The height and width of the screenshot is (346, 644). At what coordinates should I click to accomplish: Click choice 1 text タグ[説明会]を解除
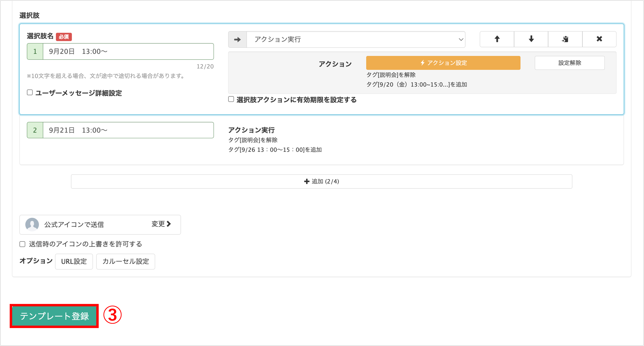[391, 75]
